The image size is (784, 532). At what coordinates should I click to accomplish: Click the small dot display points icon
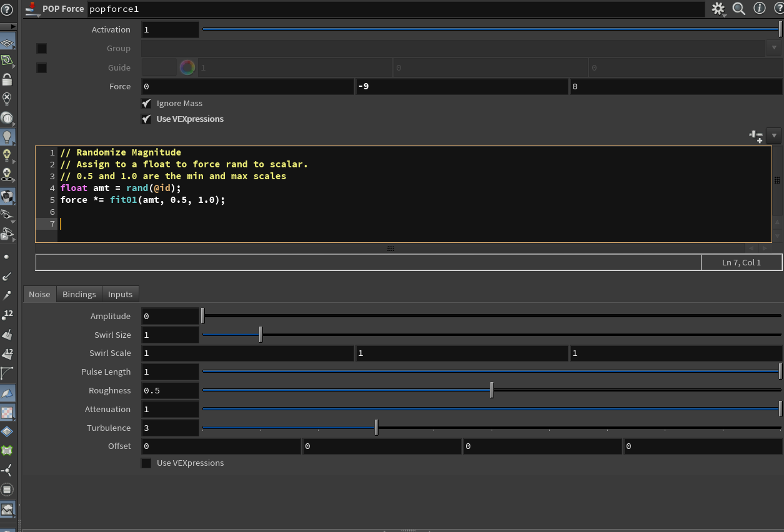tap(7, 257)
